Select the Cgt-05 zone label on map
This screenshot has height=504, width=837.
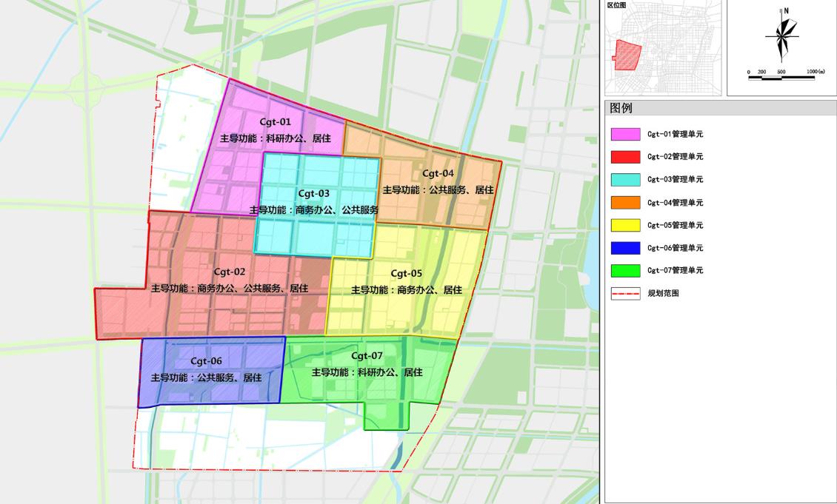406,273
